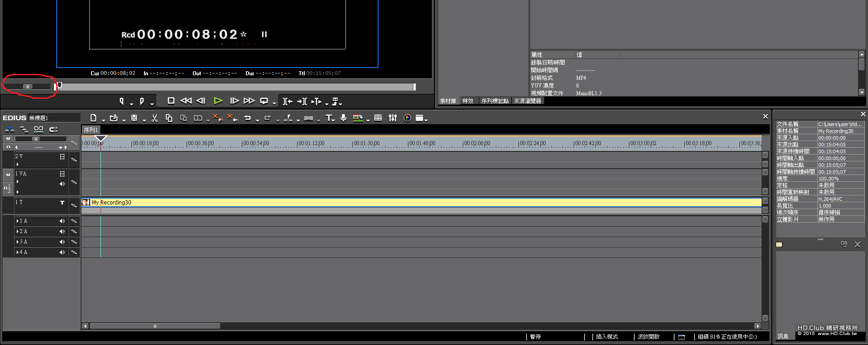
Task: Open the Vectorscope color wheel icon
Action: pos(407,118)
